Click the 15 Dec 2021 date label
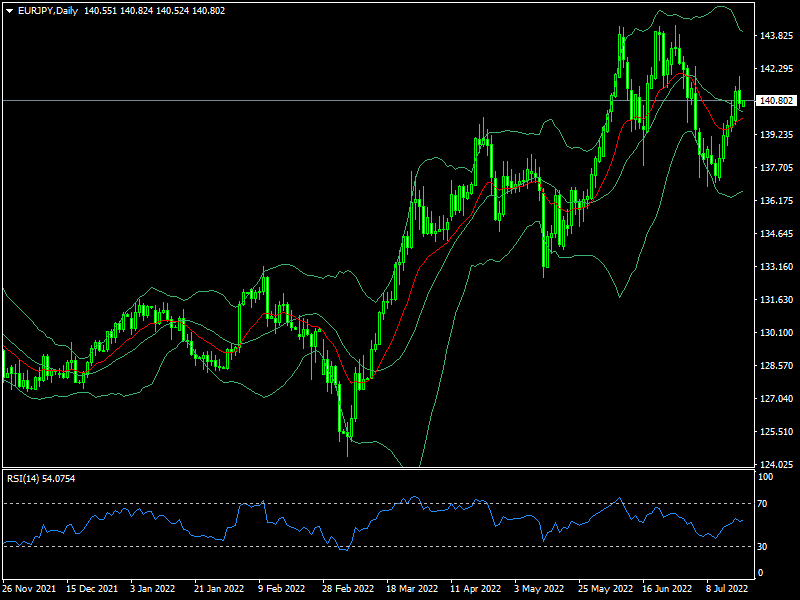 [92, 589]
